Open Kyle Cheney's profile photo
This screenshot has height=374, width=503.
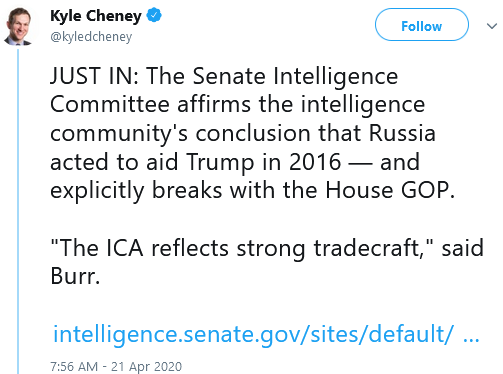pyautogui.click(x=18, y=26)
